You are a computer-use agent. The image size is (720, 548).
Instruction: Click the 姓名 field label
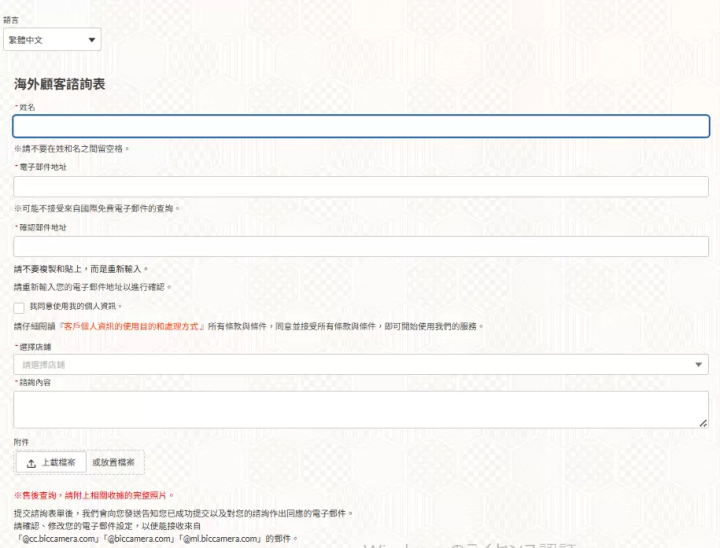[27, 107]
